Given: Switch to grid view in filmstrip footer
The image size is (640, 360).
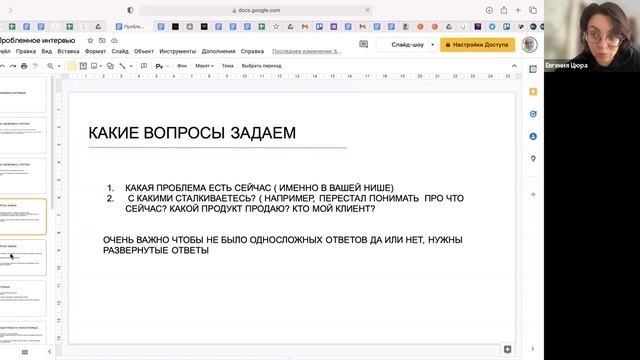Looking at the screenshot, I should (x=24, y=352).
